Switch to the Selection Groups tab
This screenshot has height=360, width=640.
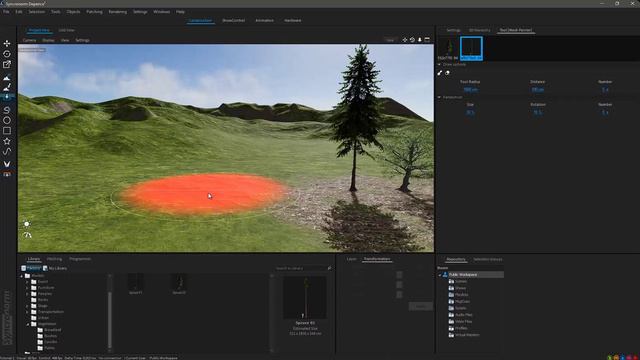[488, 259]
